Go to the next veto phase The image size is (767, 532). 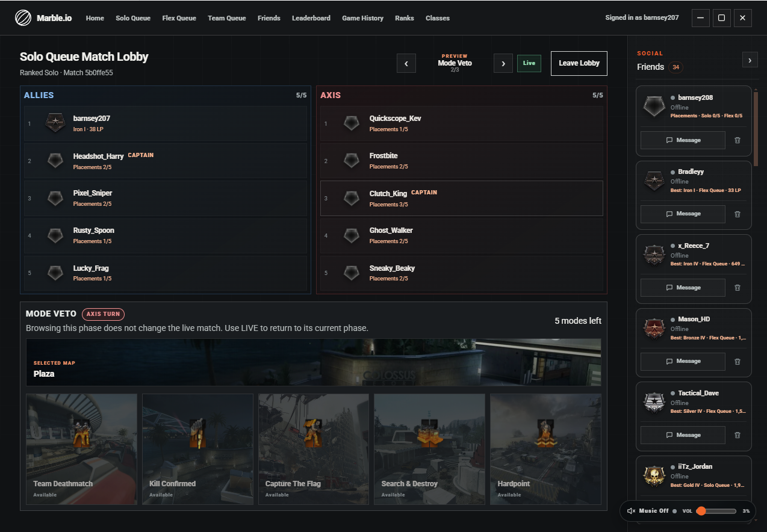[503, 63]
